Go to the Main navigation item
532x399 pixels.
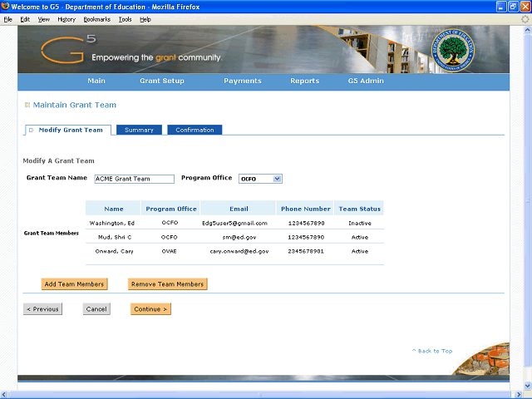(x=96, y=81)
